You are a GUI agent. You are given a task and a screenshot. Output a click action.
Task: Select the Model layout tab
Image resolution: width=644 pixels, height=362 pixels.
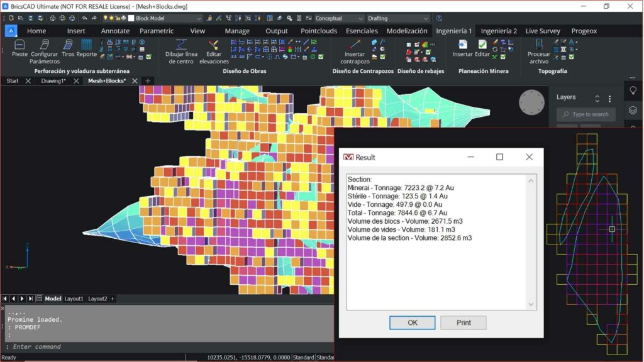point(53,299)
